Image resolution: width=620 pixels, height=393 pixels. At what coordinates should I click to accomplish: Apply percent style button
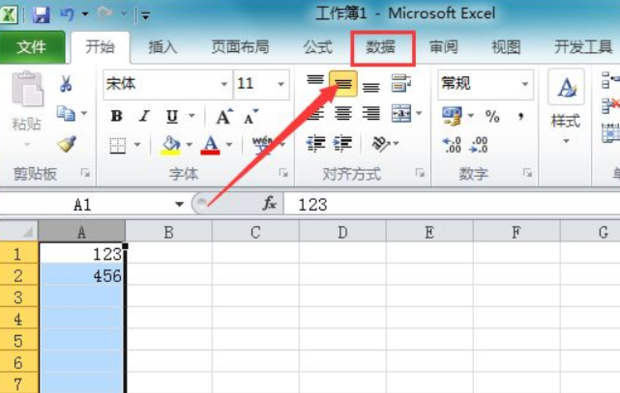click(492, 116)
